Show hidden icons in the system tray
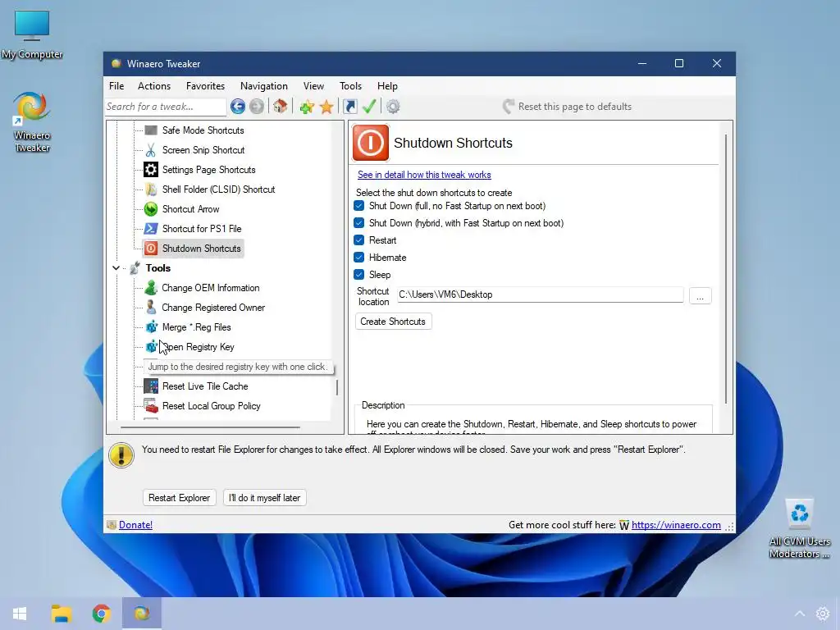Image resolution: width=840 pixels, height=630 pixels. [x=799, y=614]
